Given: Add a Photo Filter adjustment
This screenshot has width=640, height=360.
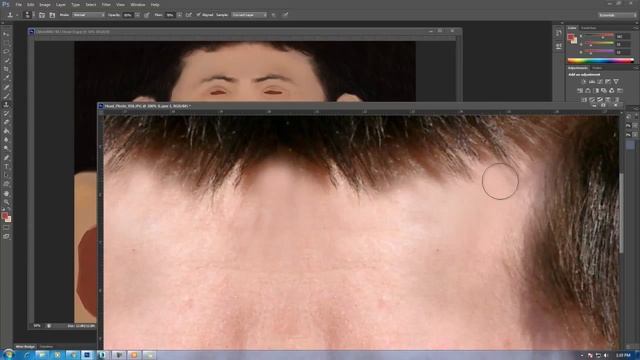Looking at the screenshot, I should pyautogui.click(x=604, y=91).
